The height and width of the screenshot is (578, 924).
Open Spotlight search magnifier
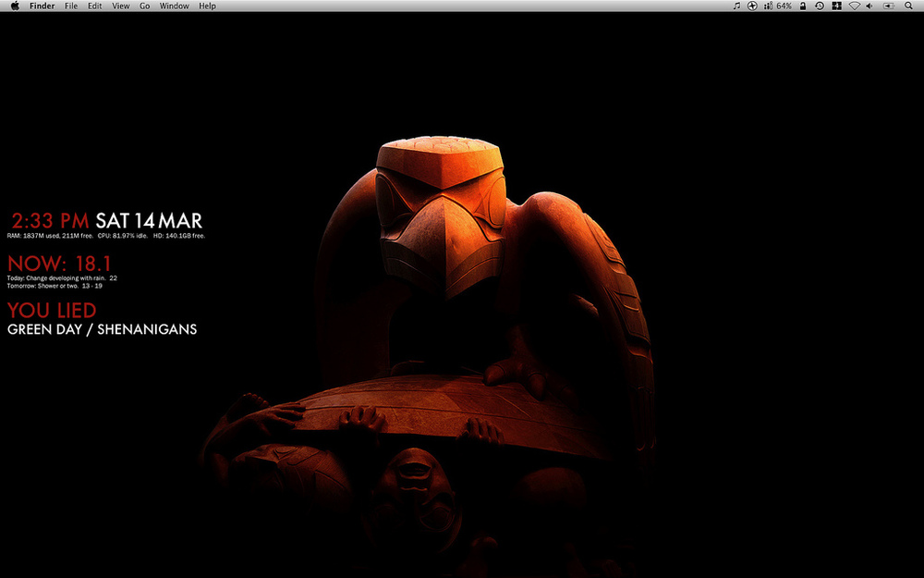[908, 6]
